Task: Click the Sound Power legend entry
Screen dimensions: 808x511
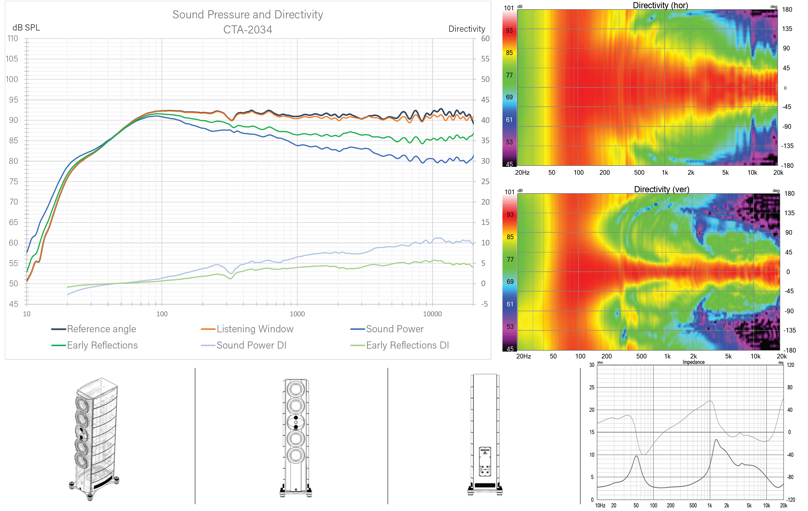Action: click(x=387, y=329)
